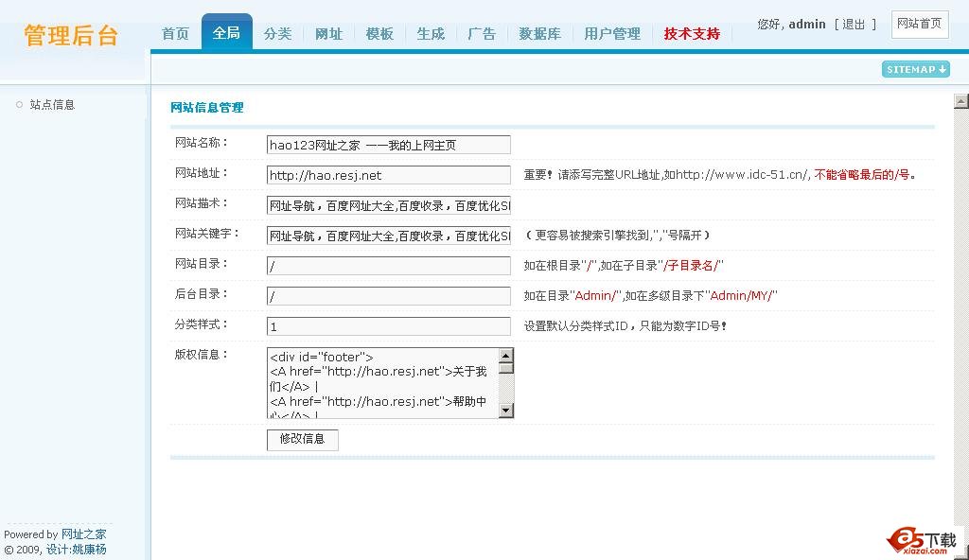969x560 pixels.
Task: Click the SITEMAP button icon
Action: 915,69
